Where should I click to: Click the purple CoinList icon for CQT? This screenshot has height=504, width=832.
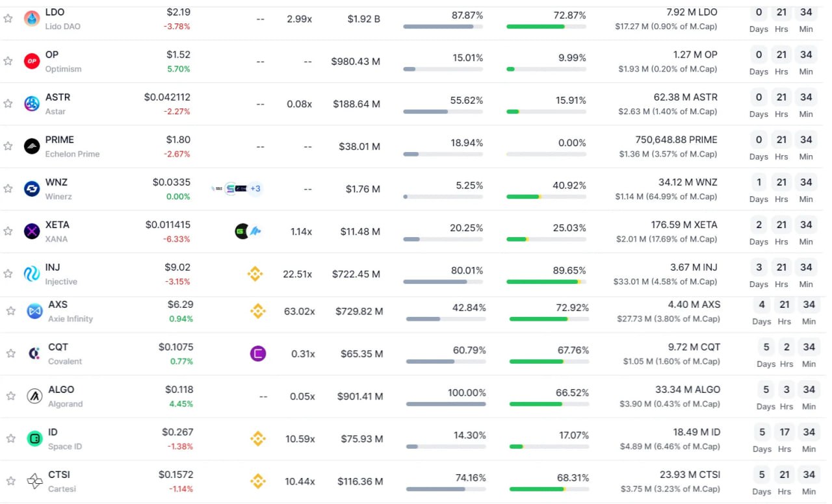click(258, 353)
